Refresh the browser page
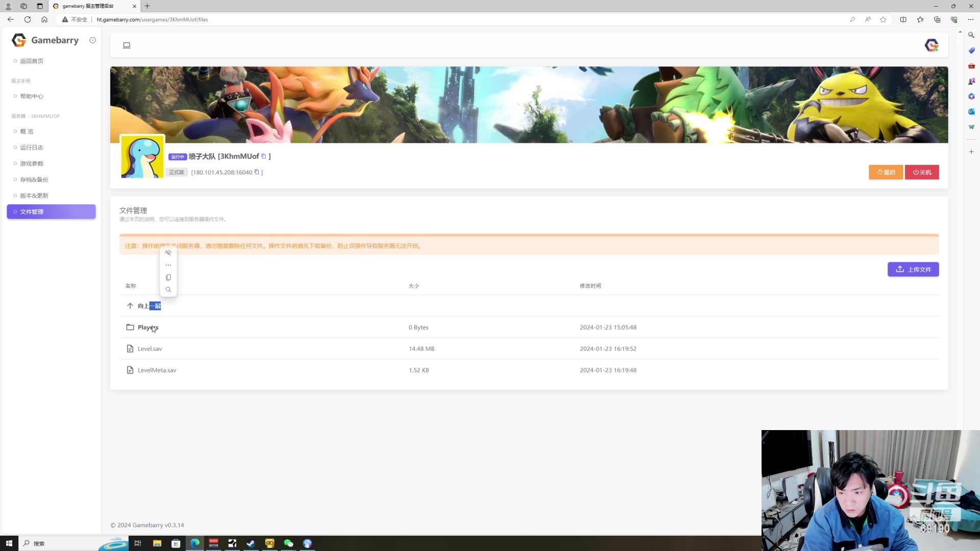 click(28, 19)
